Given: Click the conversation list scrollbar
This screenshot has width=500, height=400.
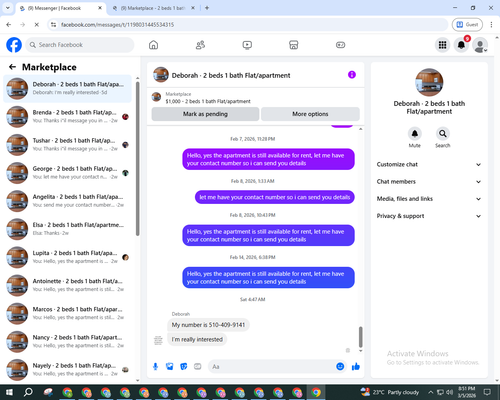Looking at the screenshot, I should pos(137,159).
